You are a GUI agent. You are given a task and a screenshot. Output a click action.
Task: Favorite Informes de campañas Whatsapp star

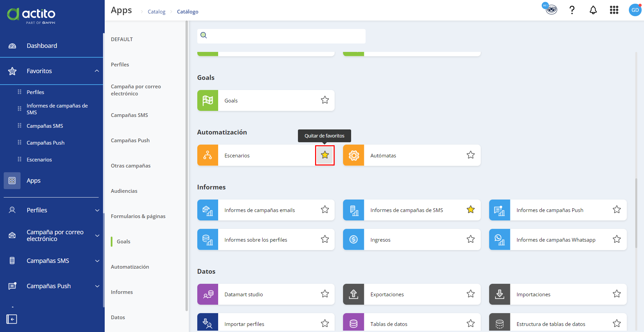click(x=617, y=239)
